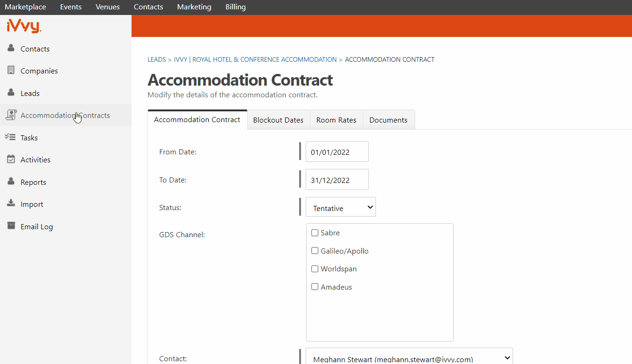
Task: Click the Email Log archive icon
Action: [x=11, y=226]
